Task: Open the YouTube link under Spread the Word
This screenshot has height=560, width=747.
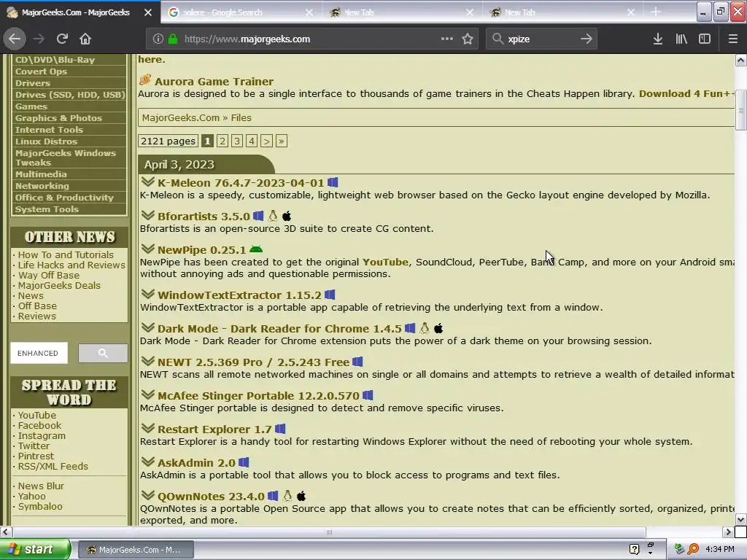Action: (36, 415)
